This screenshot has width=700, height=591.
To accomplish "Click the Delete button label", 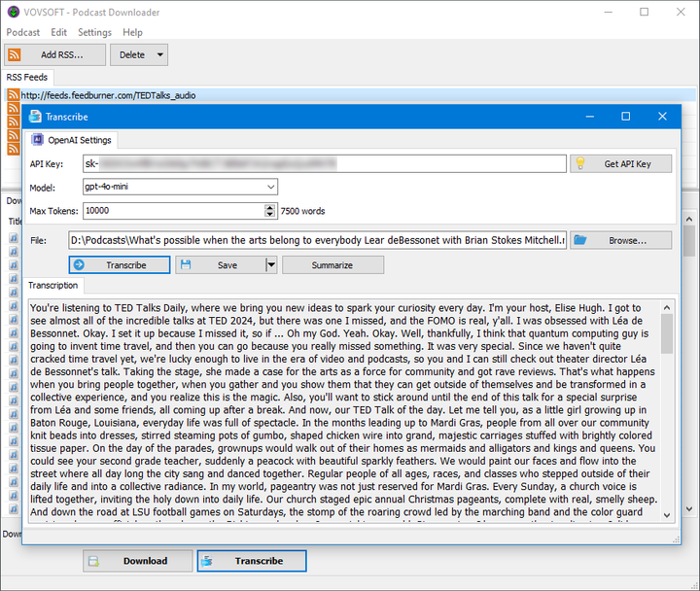I will (x=132, y=54).
